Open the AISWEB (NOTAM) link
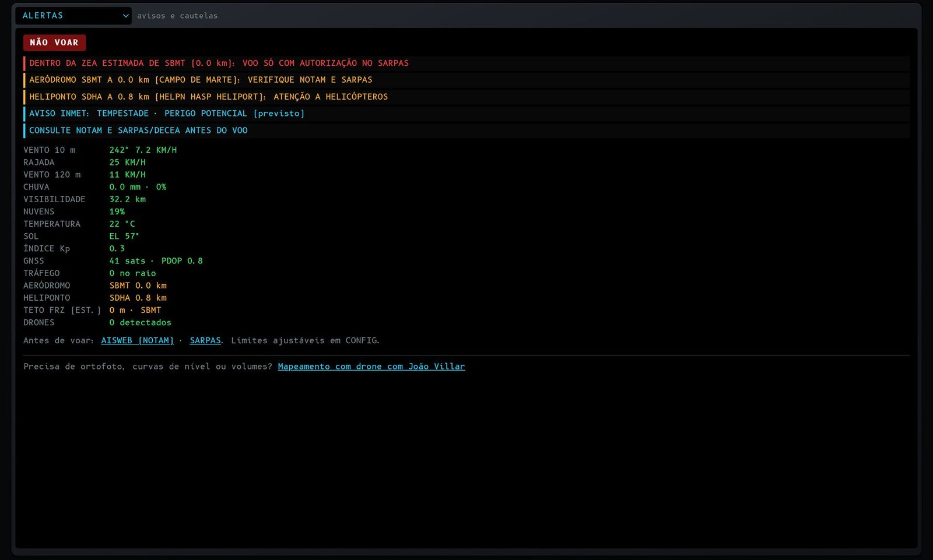The width and height of the screenshot is (933, 560). [138, 340]
